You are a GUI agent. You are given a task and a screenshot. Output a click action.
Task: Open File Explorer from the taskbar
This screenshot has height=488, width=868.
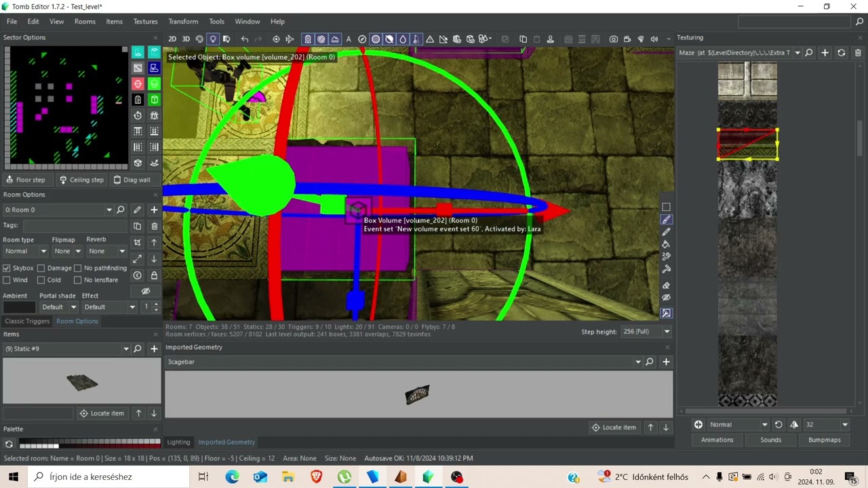[288, 477]
